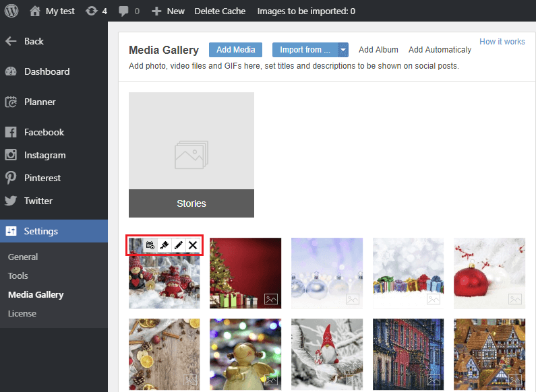The height and width of the screenshot is (392, 536).
Task: Open the WordPress logo menu
Action: 11,11
